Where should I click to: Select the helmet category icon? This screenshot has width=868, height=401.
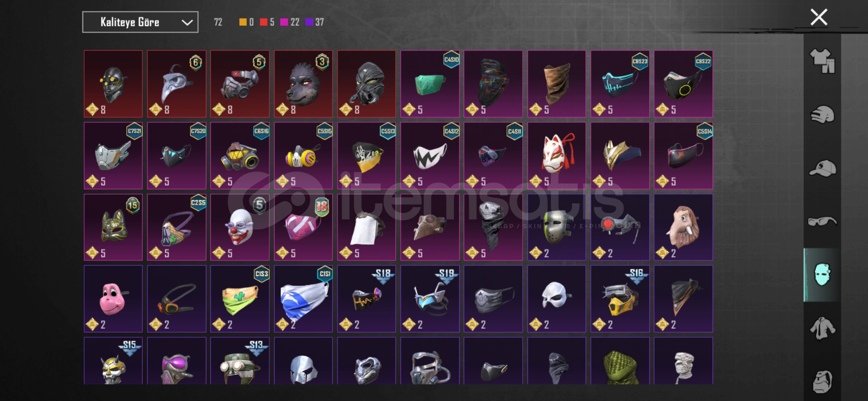(x=822, y=114)
